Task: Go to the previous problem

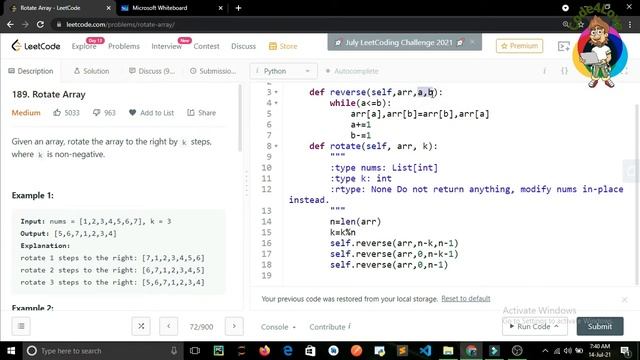Action: (x=169, y=326)
